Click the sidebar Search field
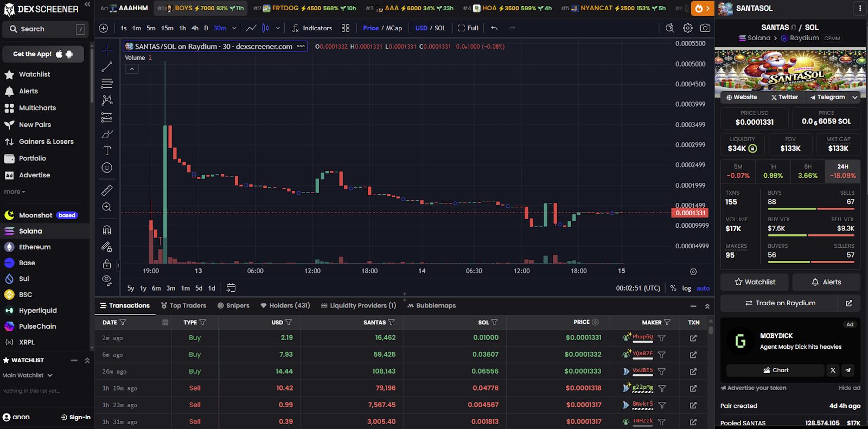This screenshot has height=429, width=868. point(44,29)
